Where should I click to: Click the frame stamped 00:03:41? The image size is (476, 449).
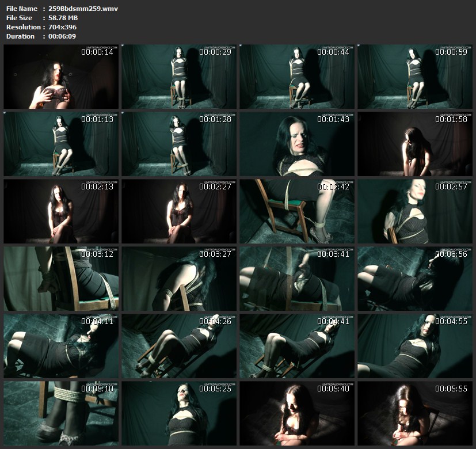(x=297, y=279)
